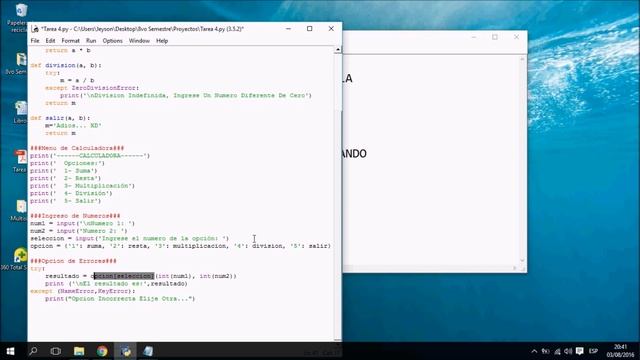The image size is (640, 360).
Task: Click scrollbar down arrow in background window
Action: pos(522,260)
